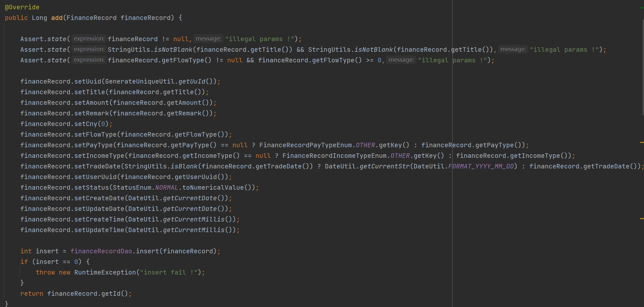Click the setTradeDate method call
The image size is (644, 307).
pos(97,166)
